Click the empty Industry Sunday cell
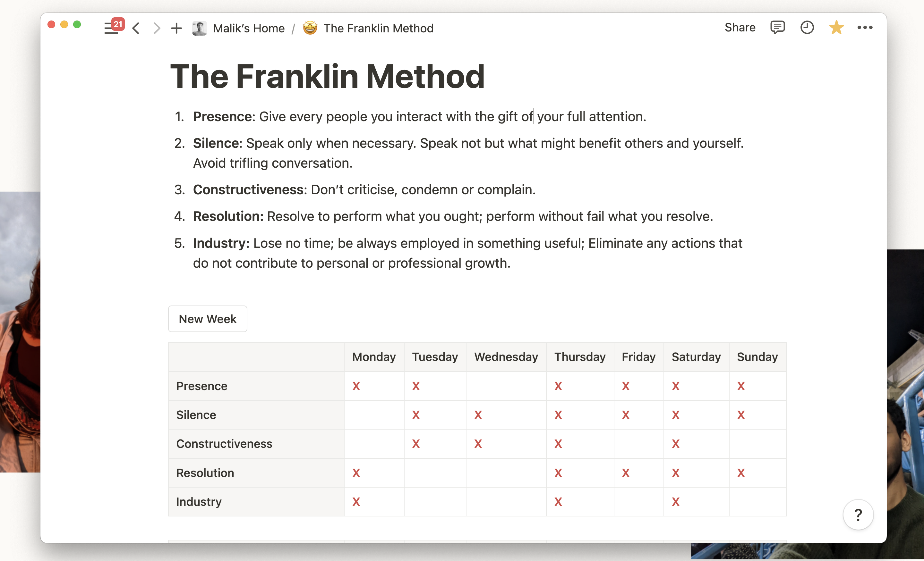Screen dimensions: 924x561 click(x=757, y=501)
